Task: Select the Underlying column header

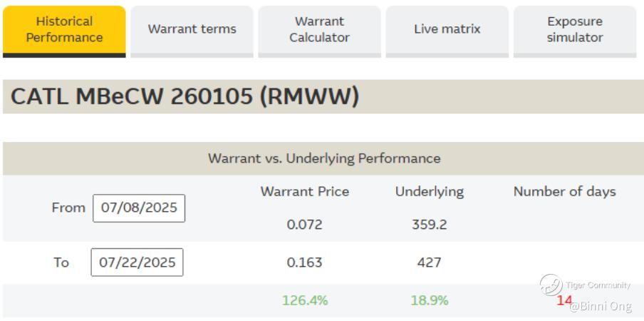Action: tap(429, 191)
